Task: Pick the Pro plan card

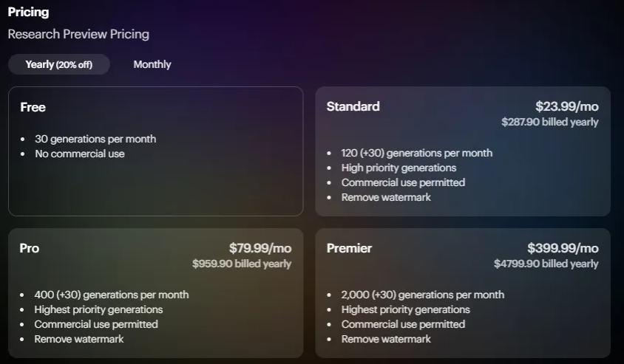Action: [x=155, y=293]
